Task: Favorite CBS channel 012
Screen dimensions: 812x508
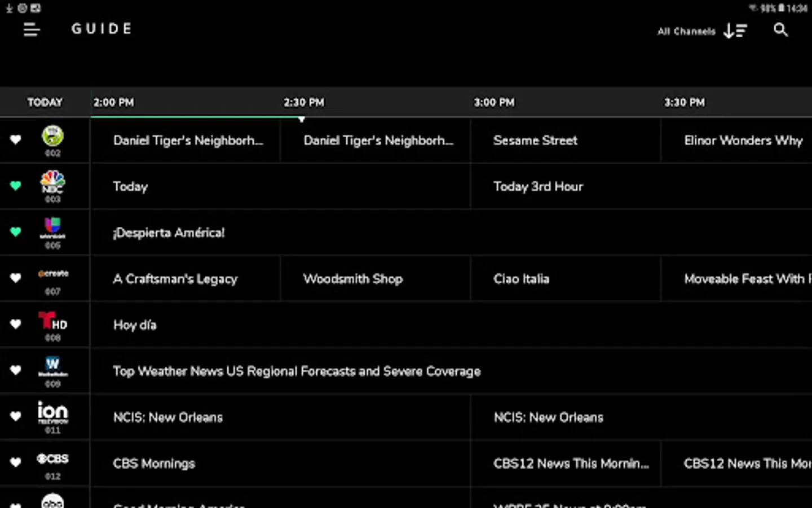Action: [x=15, y=463]
